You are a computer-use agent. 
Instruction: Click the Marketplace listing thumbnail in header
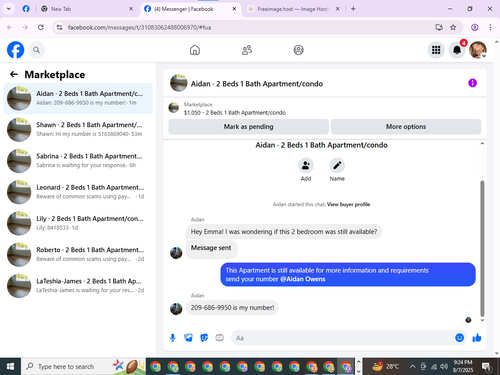click(x=174, y=108)
